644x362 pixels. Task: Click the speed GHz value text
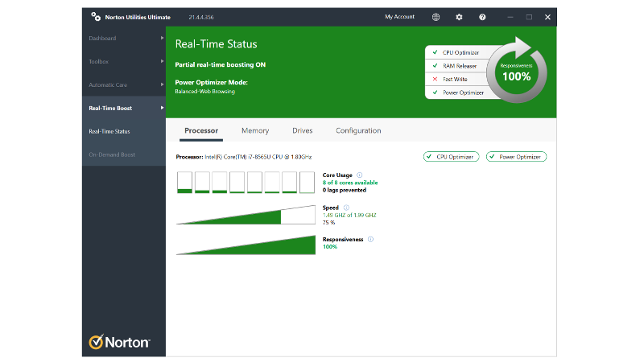coord(349,215)
